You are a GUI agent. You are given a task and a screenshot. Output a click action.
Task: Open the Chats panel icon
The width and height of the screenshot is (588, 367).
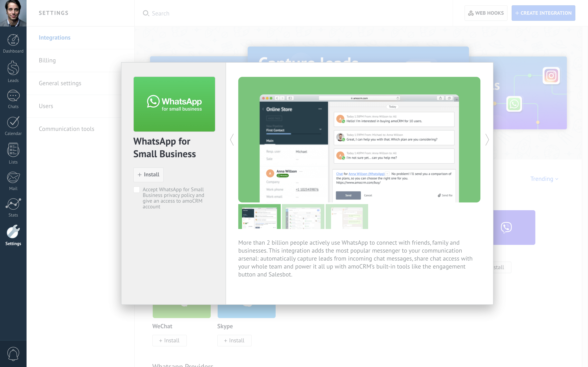pyautogui.click(x=13, y=100)
